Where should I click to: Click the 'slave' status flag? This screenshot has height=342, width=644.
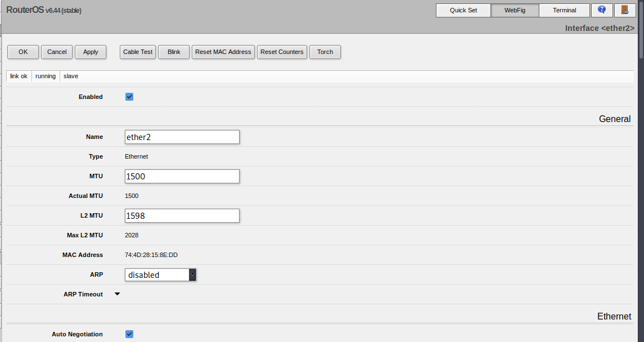point(71,76)
